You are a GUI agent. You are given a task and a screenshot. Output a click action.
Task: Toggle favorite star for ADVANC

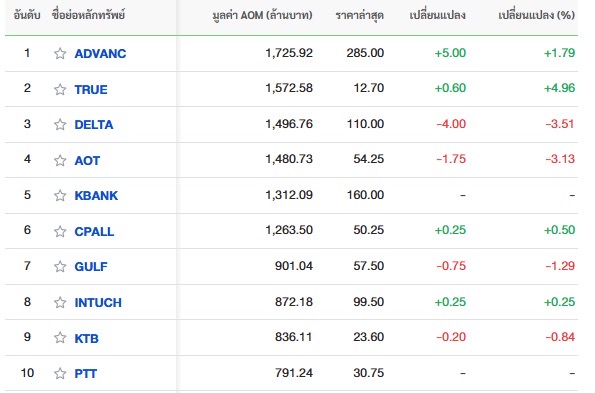click(60, 53)
